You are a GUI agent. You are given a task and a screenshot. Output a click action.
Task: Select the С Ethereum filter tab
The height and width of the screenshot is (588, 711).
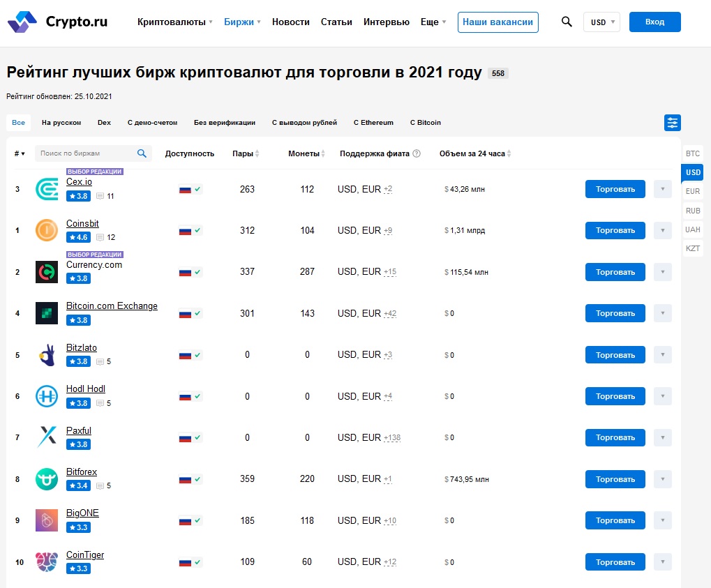coord(373,122)
